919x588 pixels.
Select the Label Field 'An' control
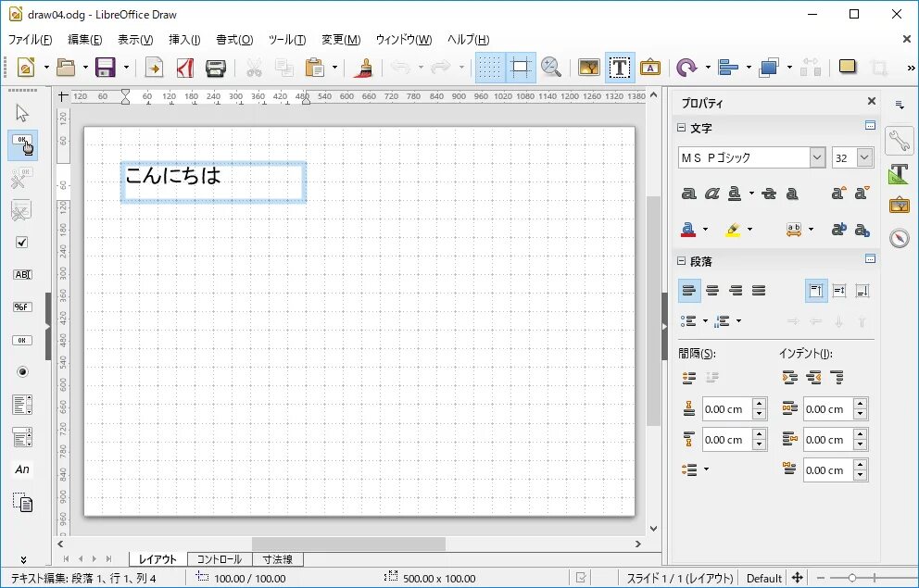(22, 469)
